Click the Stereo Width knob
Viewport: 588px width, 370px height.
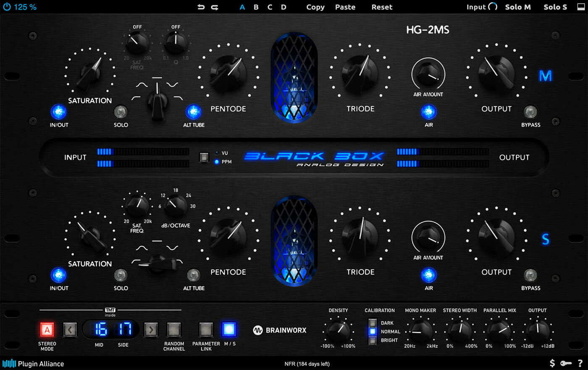(460, 331)
